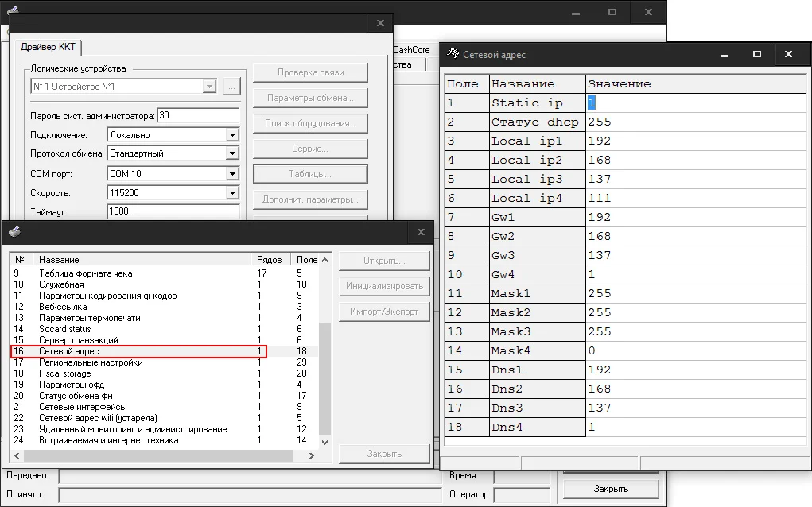Click the 'Открыть...' button in tables window

point(384,261)
